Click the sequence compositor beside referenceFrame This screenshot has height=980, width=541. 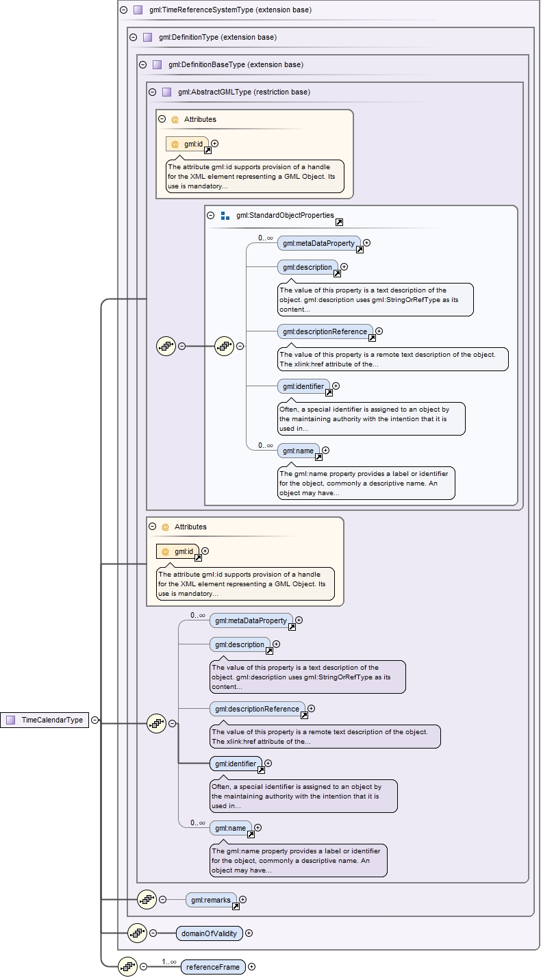(x=128, y=966)
